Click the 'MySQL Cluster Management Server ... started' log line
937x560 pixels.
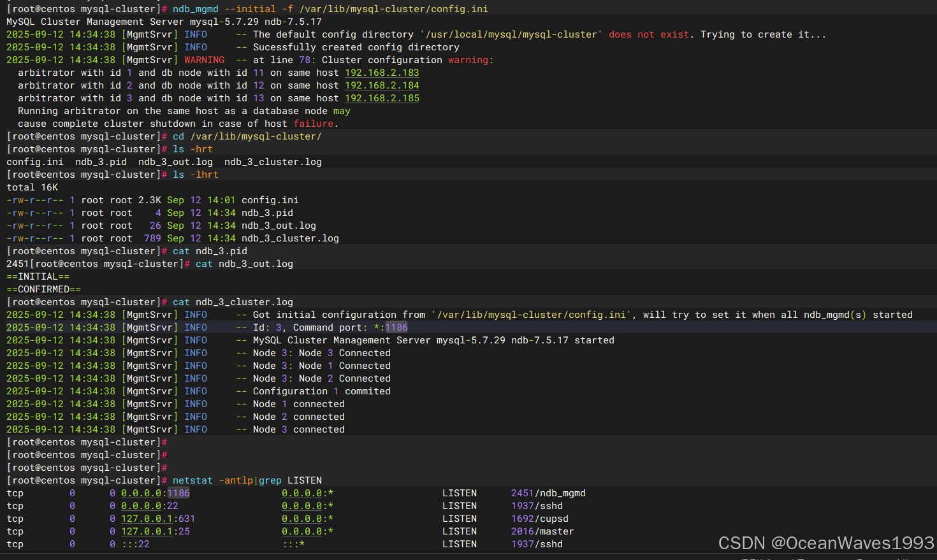tap(433, 340)
